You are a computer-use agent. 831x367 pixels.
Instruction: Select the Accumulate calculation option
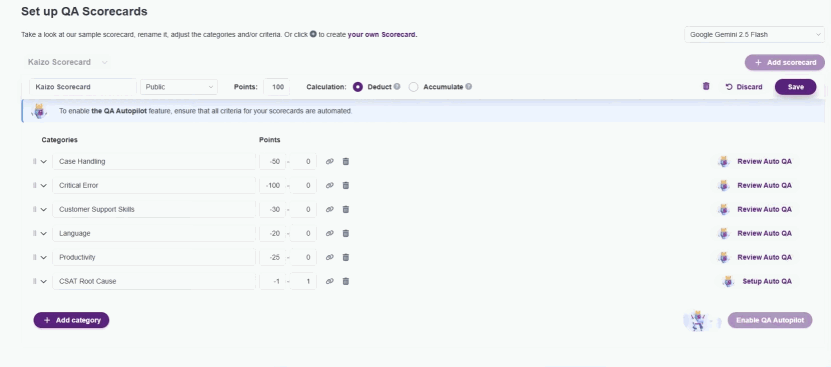pos(413,86)
